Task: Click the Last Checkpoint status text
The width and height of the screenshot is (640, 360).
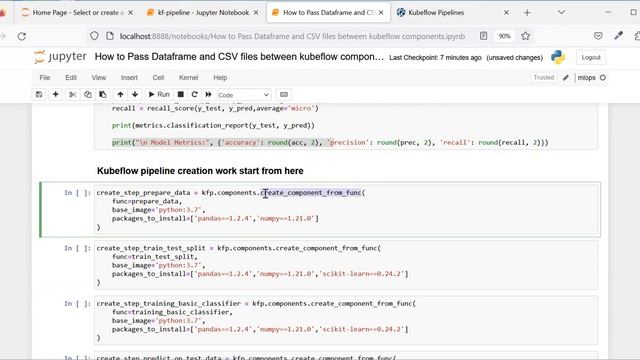Action: point(435,58)
